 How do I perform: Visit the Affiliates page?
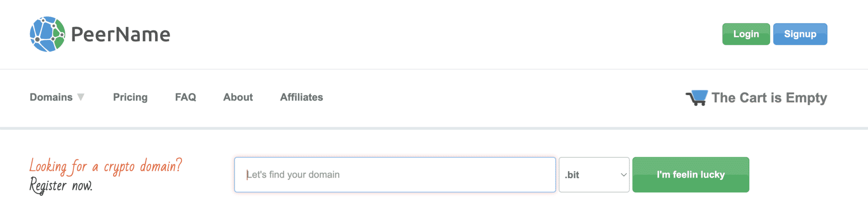point(301,97)
